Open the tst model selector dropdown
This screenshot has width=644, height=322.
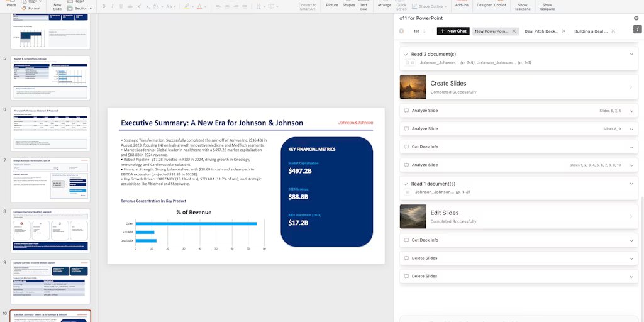(x=419, y=31)
